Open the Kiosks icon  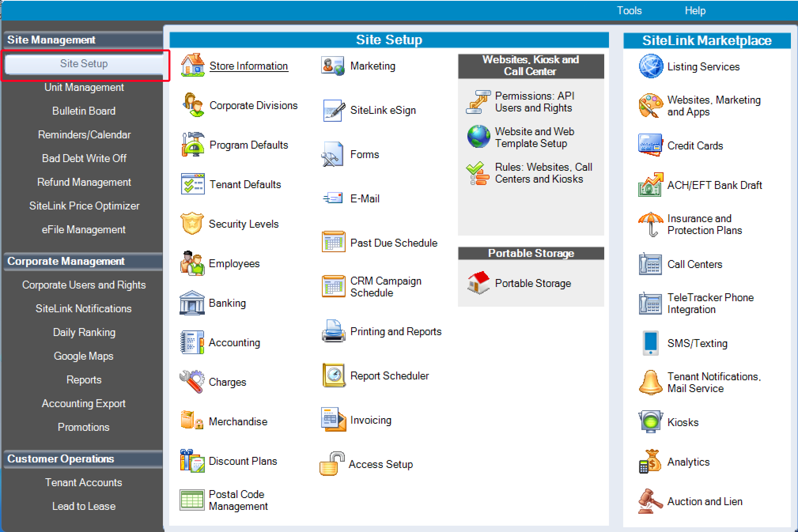(x=650, y=422)
